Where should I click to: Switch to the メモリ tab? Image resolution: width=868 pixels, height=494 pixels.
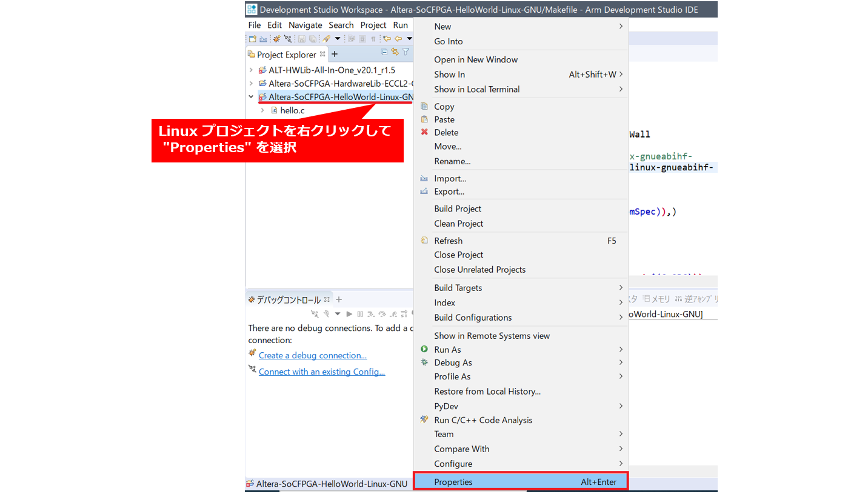pos(656,299)
